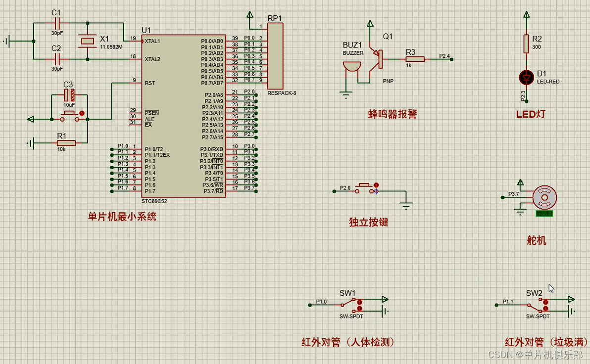590x364 pixels.
Task: Click the RST pin label on U1
Action: tap(150, 83)
